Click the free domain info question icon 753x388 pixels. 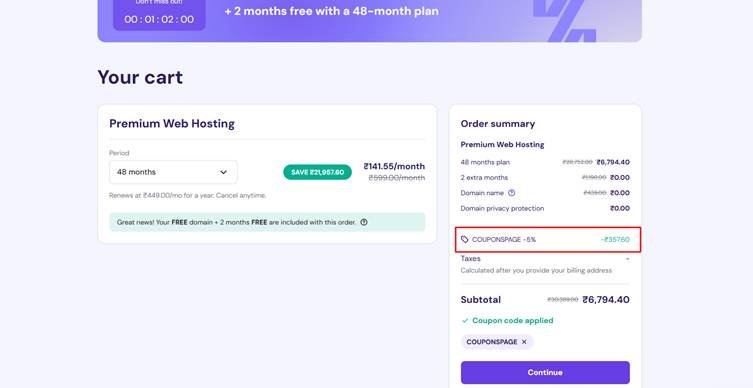pos(364,222)
